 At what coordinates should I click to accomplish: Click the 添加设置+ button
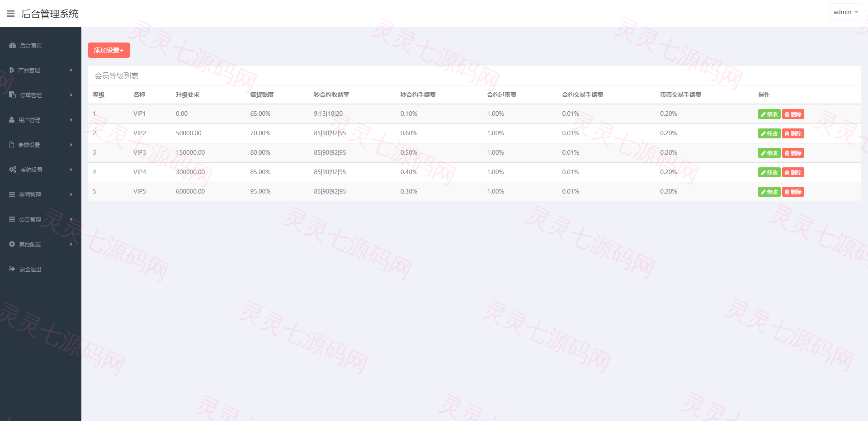click(109, 50)
